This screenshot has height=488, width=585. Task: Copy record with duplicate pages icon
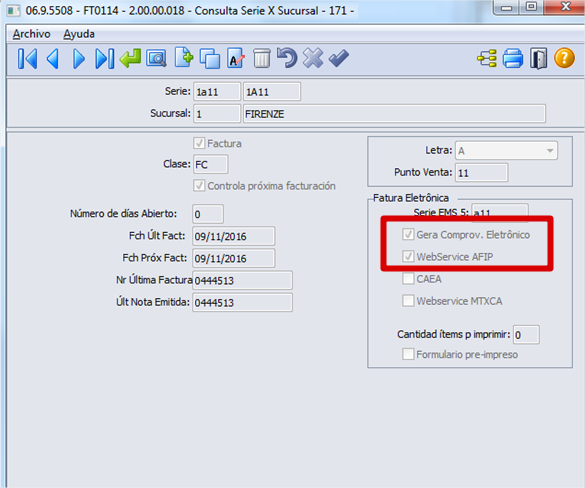(x=210, y=59)
